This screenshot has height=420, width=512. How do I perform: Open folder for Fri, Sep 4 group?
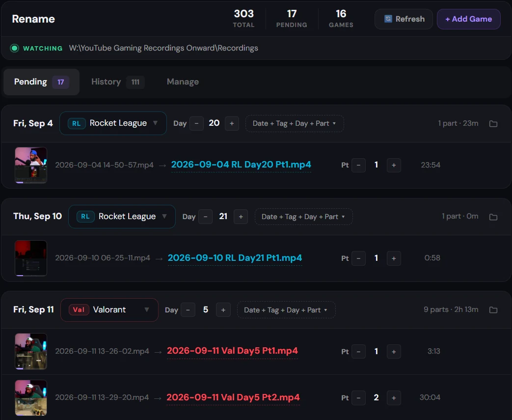493,124
